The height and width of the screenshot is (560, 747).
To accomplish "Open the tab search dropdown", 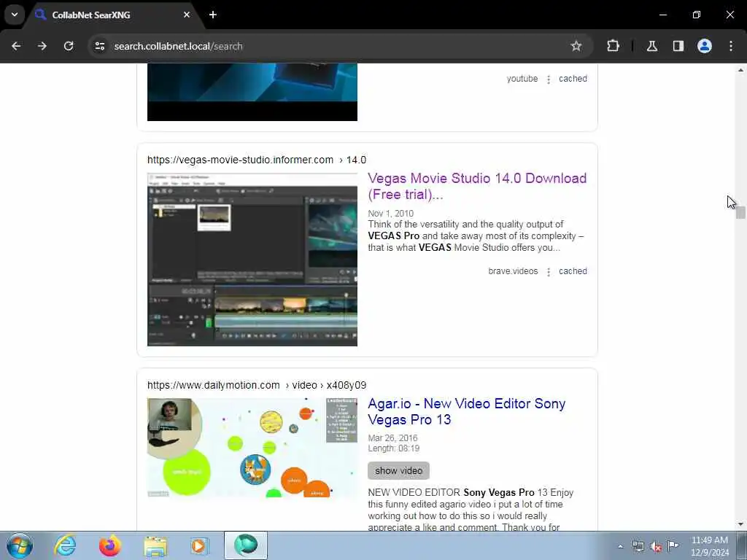I will 15,15.
